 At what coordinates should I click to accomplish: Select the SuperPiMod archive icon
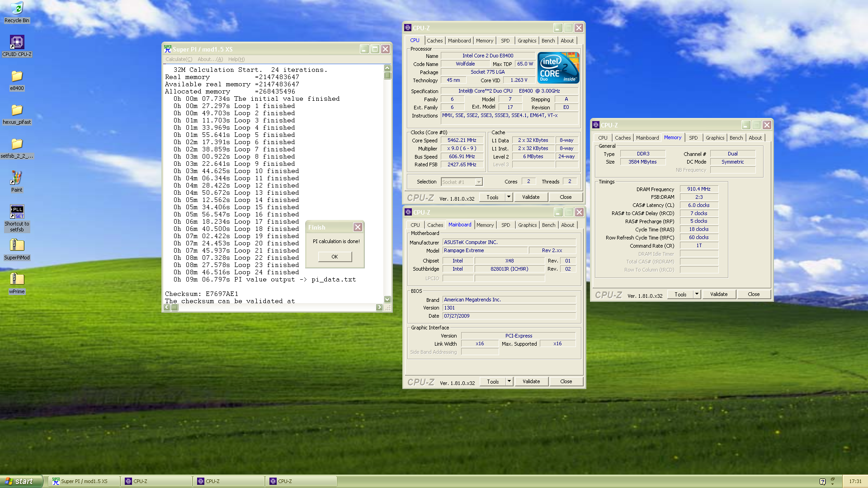point(17,249)
